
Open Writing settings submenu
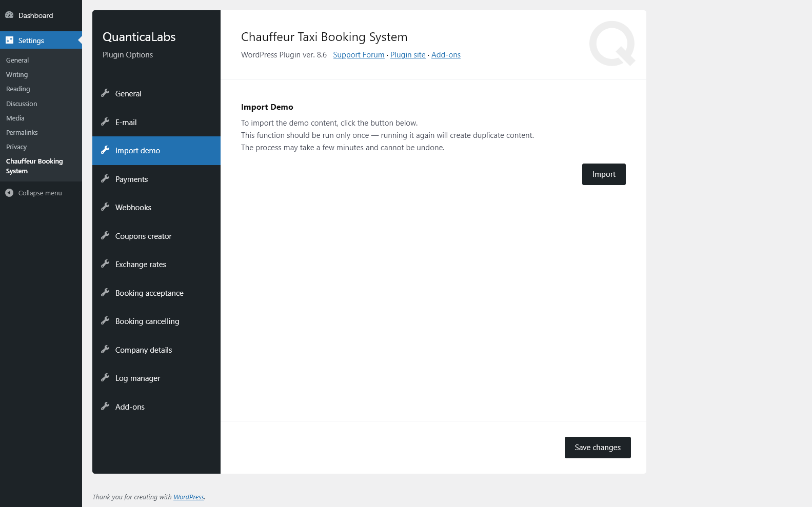17,74
